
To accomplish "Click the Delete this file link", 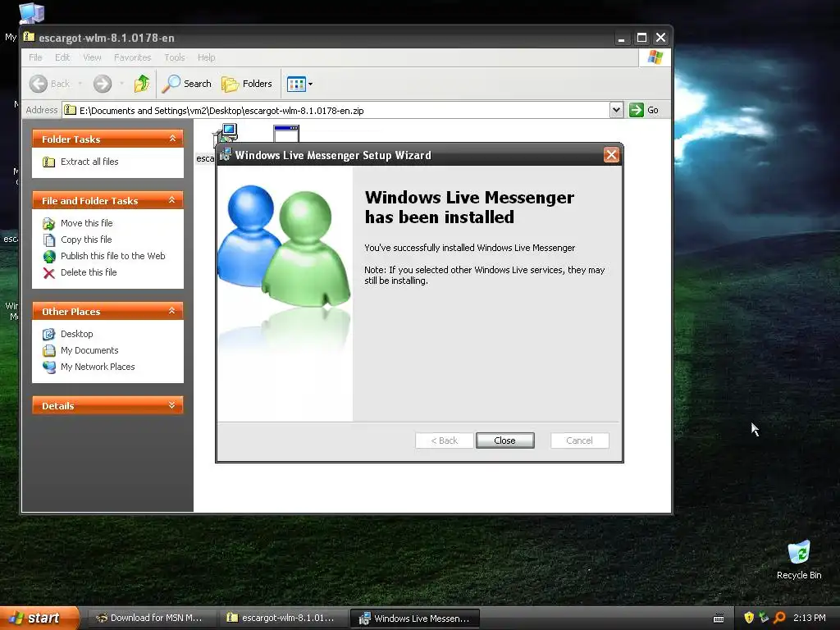I will pyautogui.click(x=89, y=272).
